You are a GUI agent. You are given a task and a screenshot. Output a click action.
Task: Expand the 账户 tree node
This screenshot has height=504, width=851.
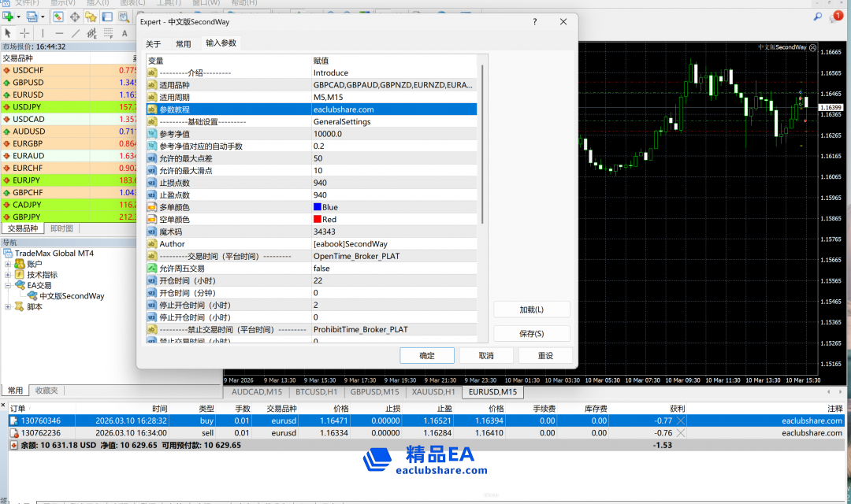point(9,265)
